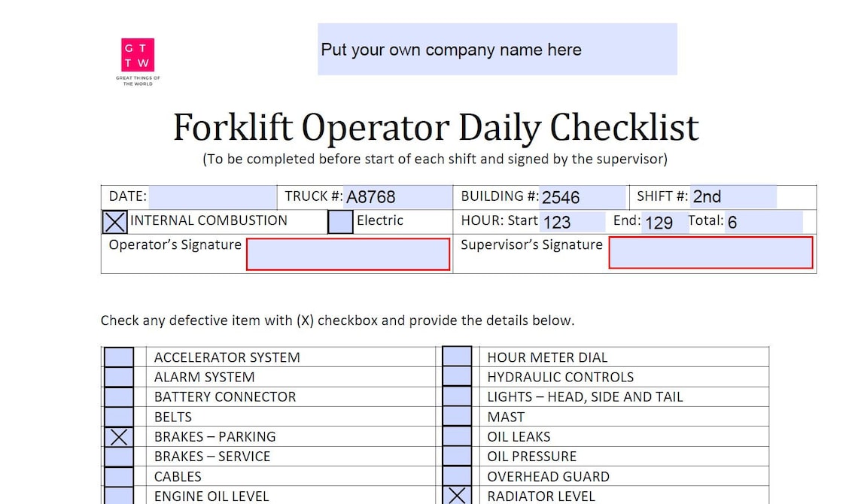Click the GTW pink logo

click(x=137, y=55)
